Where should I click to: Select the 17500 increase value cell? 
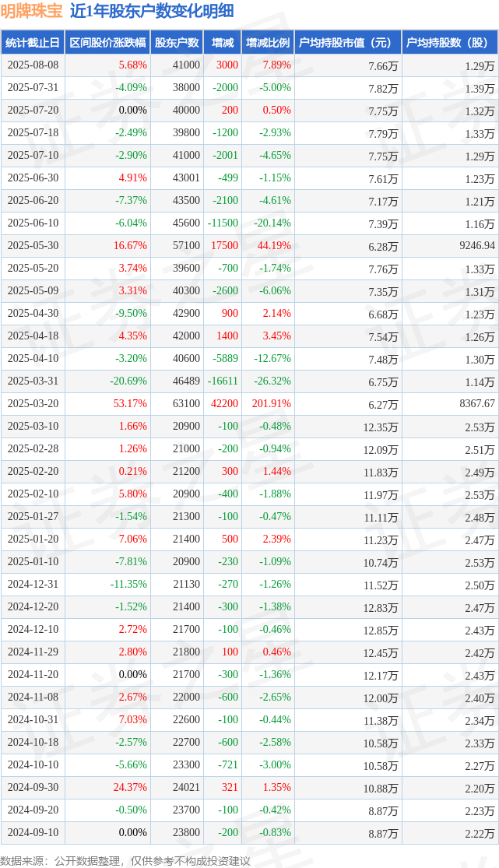click(x=224, y=245)
